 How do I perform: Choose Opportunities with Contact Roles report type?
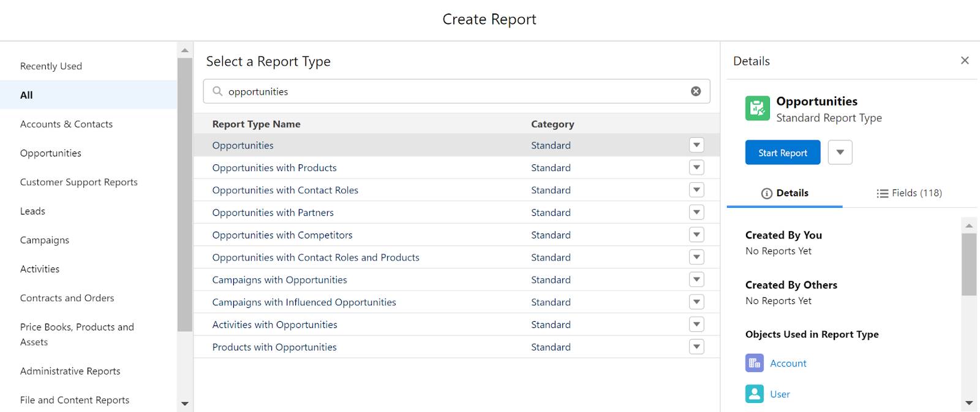pos(285,190)
